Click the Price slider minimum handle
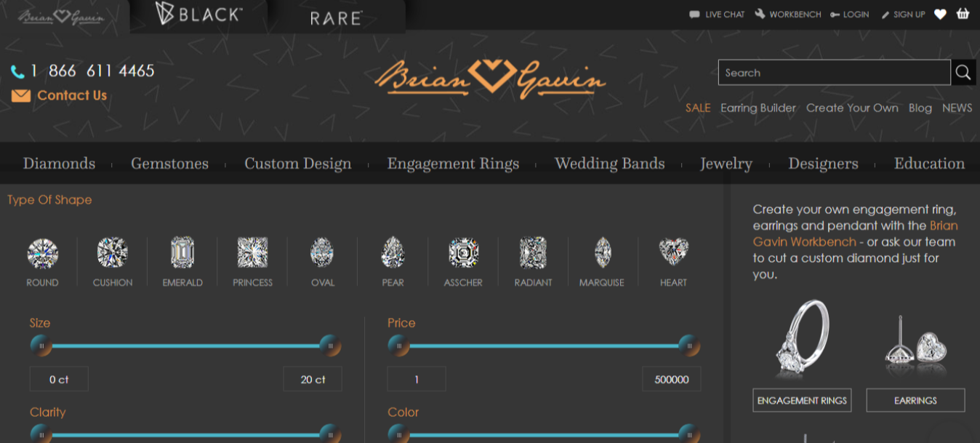The height and width of the screenshot is (443, 980). 398,346
